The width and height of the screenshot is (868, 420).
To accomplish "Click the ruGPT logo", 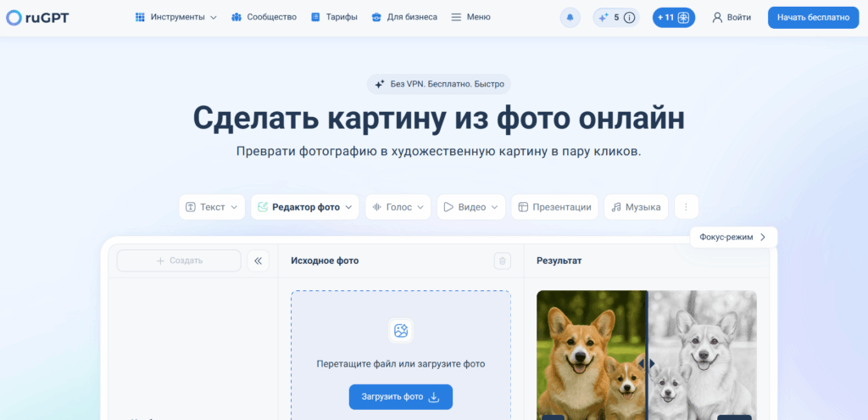I will click(x=37, y=18).
